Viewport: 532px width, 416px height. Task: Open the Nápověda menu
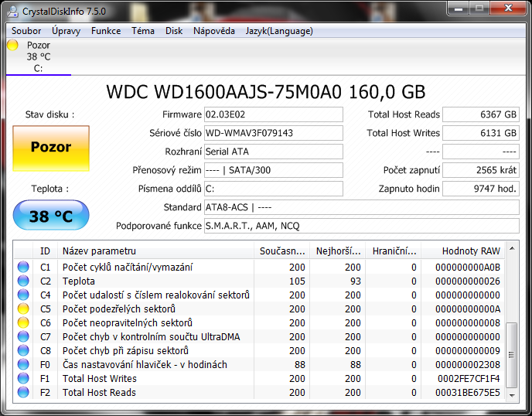pos(214,31)
